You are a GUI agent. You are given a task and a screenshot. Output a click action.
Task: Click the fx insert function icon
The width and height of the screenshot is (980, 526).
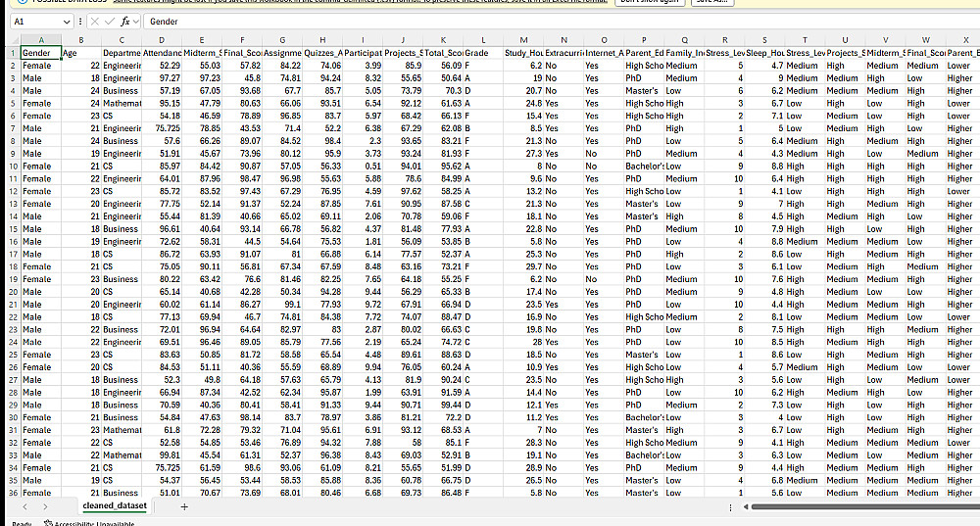click(x=125, y=22)
